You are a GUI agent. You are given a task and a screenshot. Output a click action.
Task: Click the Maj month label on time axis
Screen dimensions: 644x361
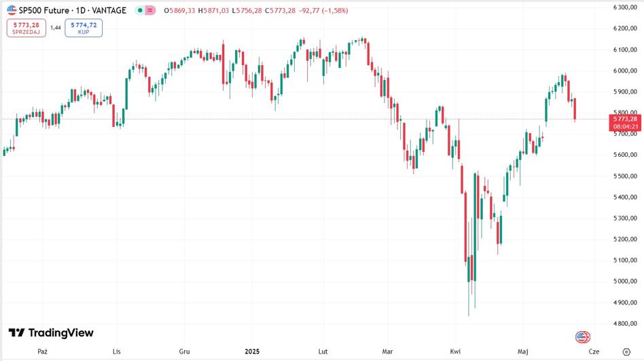[522, 351]
